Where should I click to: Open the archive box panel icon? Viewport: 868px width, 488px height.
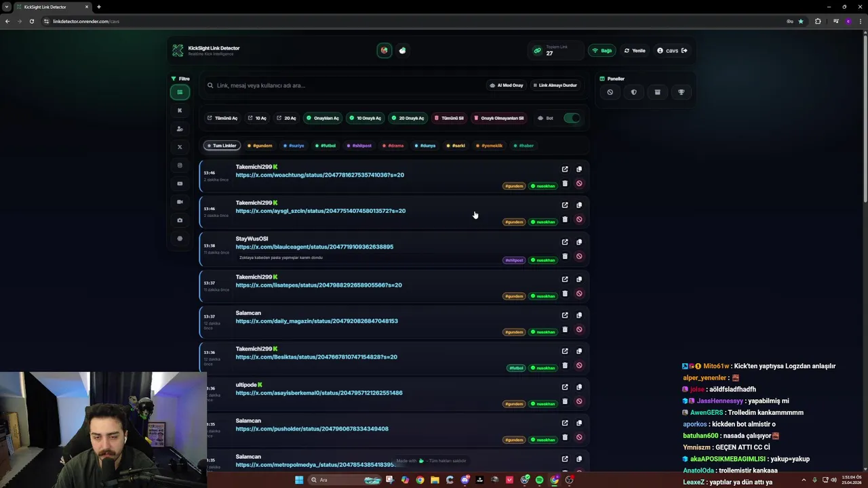[x=657, y=92]
